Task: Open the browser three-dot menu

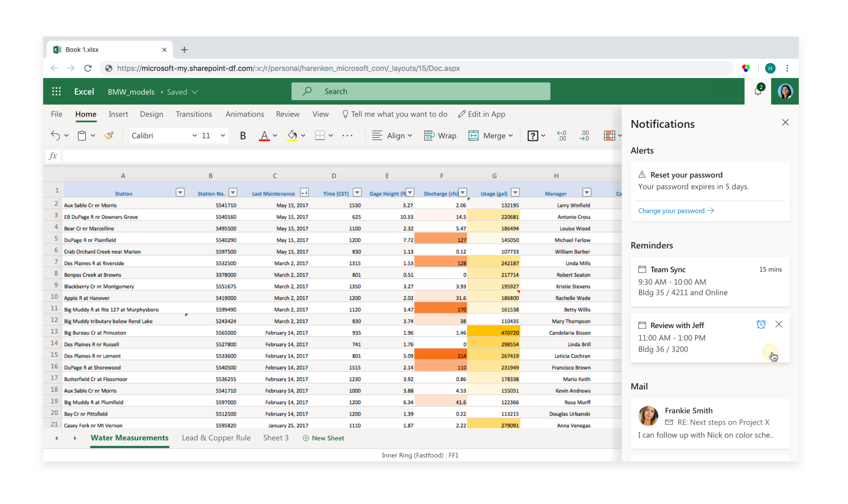Action: click(787, 68)
